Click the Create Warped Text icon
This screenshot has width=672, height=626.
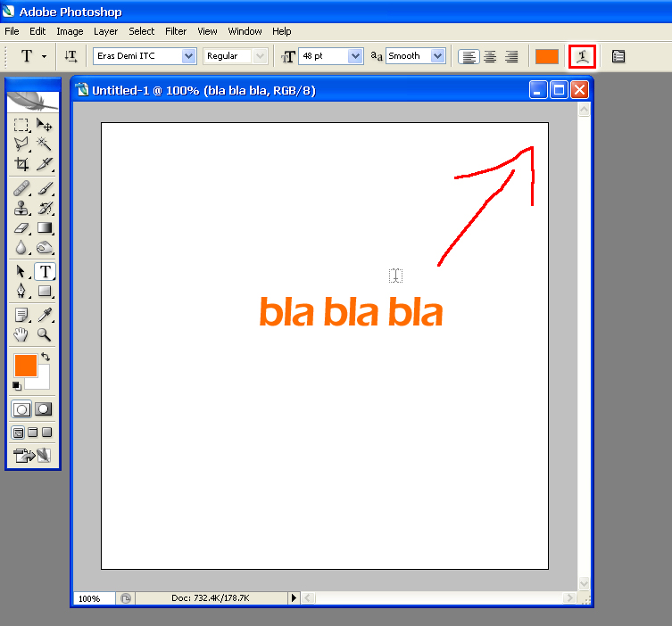point(582,56)
